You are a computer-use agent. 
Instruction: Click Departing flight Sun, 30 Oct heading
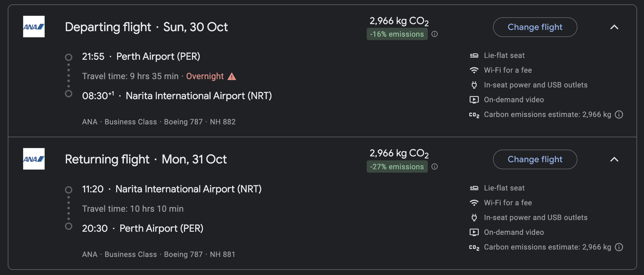tap(146, 27)
